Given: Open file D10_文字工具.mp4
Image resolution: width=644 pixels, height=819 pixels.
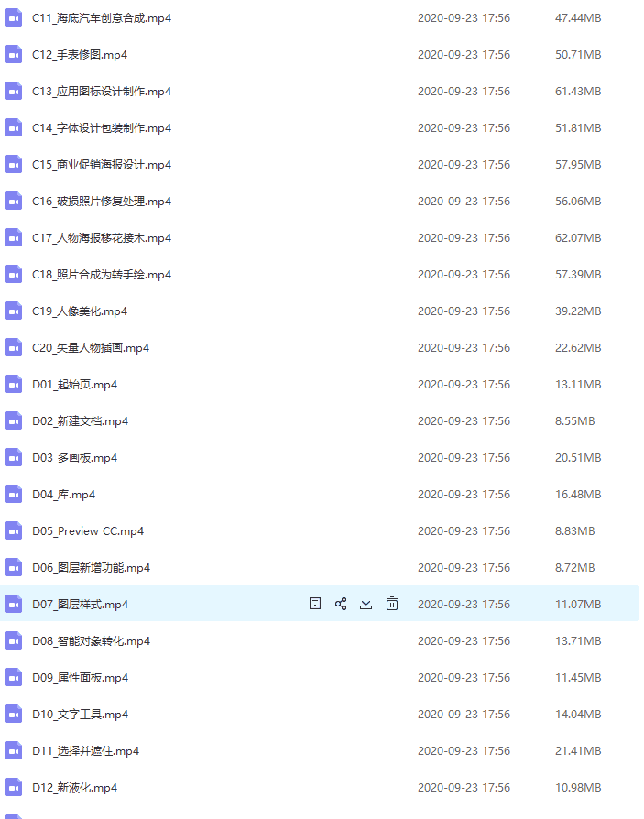Looking at the screenshot, I should [x=80, y=714].
